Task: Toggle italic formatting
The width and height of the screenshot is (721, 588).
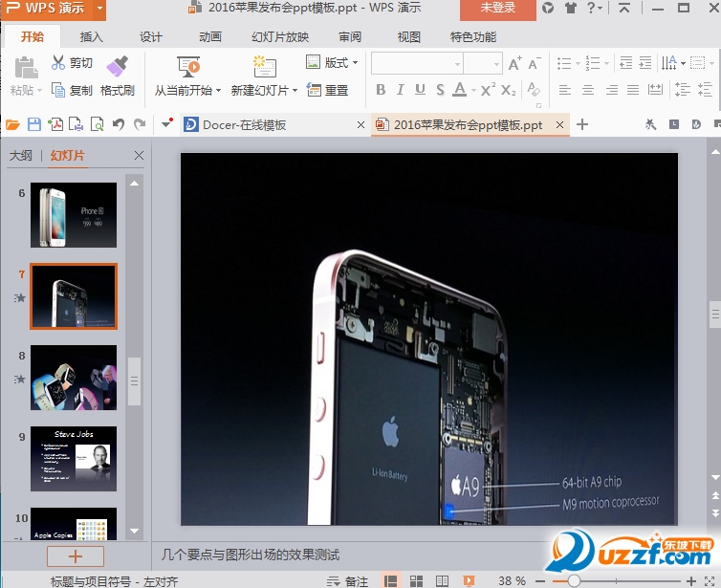Action: [x=400, y=90]
